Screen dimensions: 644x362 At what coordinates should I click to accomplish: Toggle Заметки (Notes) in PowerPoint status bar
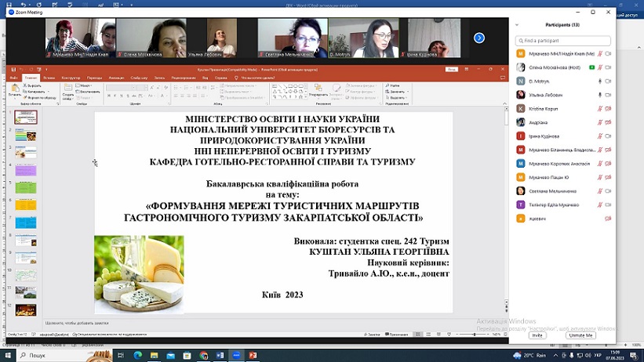[x=372, y=335]
